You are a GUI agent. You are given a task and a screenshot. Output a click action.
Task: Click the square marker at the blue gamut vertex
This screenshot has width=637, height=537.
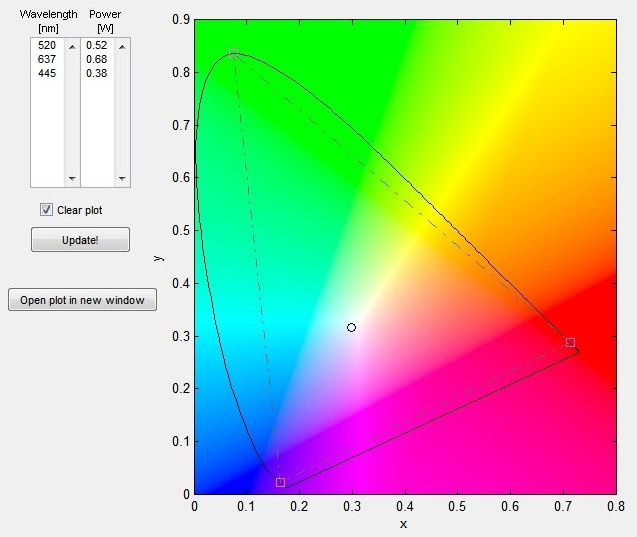[x=280, y=482]
